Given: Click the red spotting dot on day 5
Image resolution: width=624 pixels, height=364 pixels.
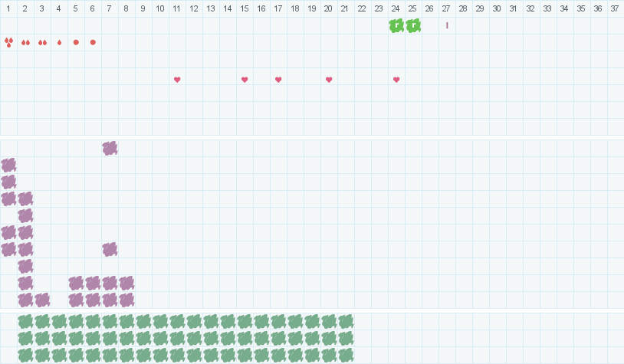Looking at the screenshot, I should click(x=76, y=42).
